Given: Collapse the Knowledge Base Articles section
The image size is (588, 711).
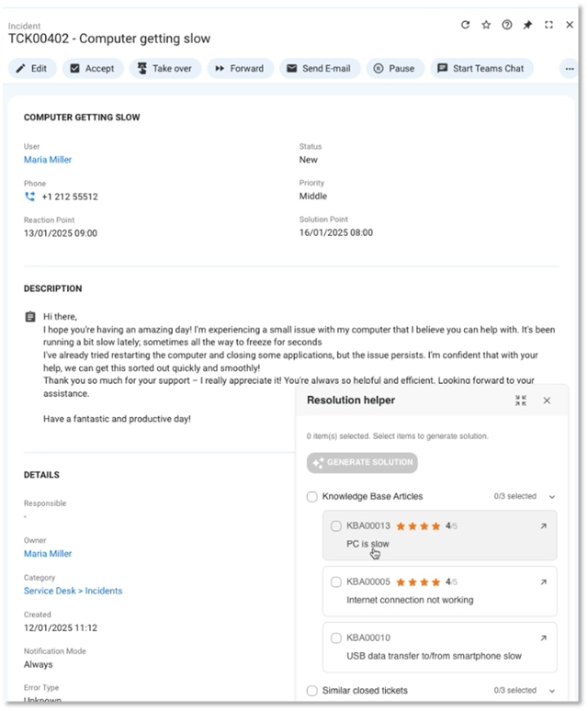Looking at the screenshot, I should (x=552, y=497).
